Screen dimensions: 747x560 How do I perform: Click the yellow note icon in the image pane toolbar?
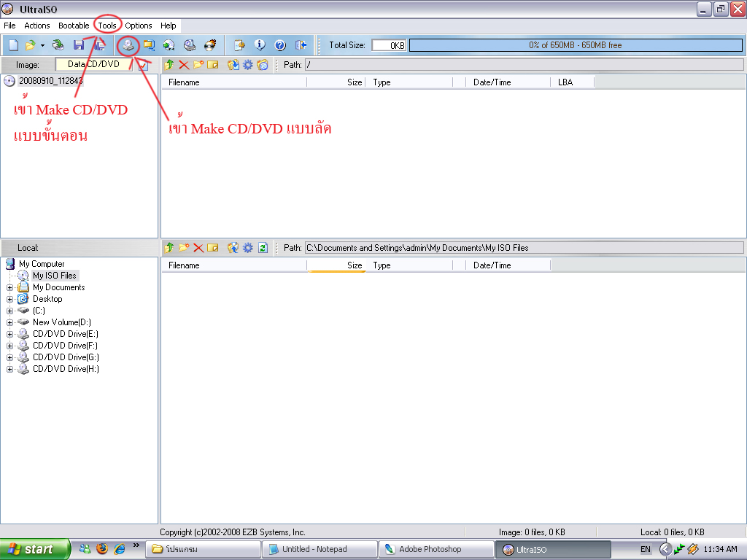213,65
